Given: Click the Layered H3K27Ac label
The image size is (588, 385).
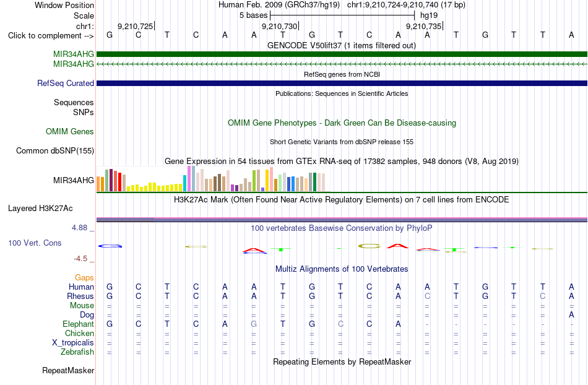Looking at the screenshot, I should [40, 209].
